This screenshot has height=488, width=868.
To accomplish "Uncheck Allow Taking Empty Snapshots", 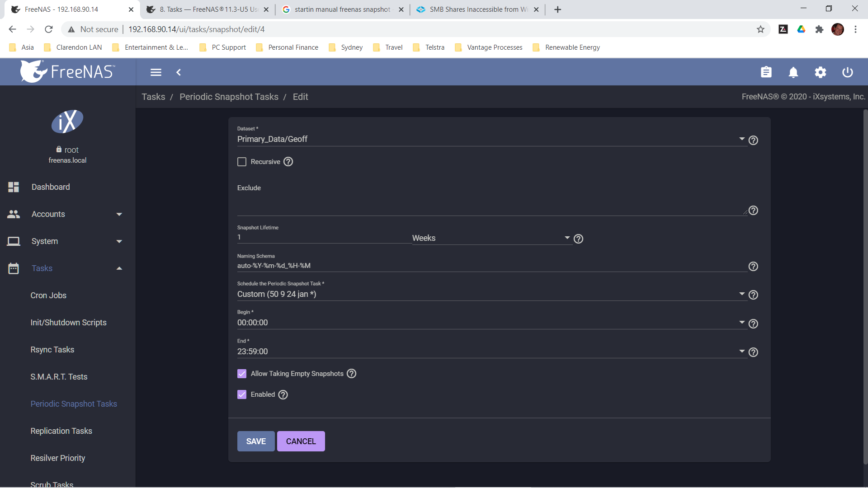I will (x=242, y=374).
